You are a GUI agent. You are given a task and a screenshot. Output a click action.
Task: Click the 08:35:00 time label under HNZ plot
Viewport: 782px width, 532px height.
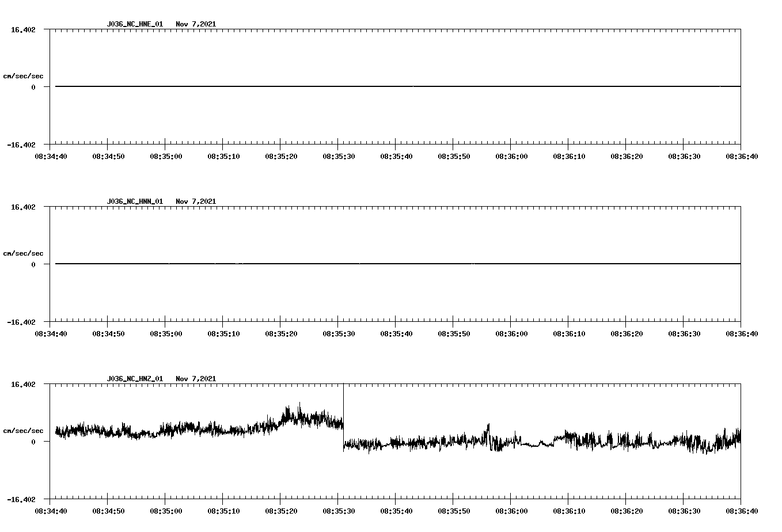[166, 511]
